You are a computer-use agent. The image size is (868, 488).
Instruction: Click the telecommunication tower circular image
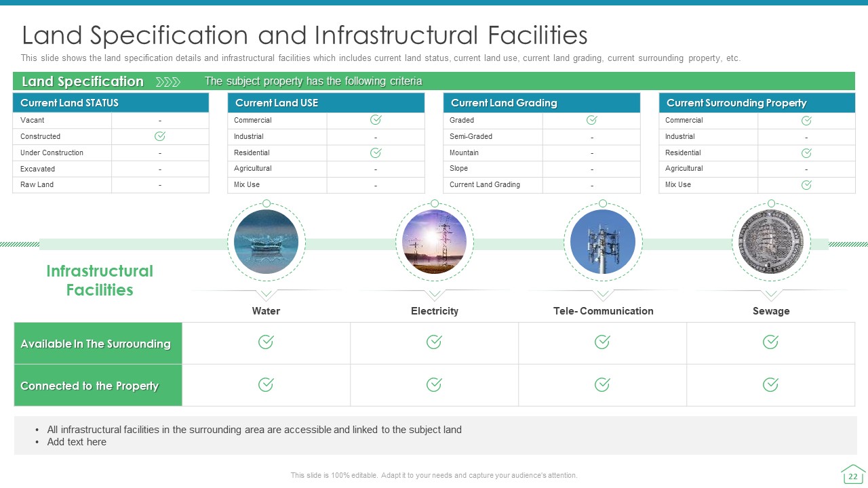pos(602,242)
